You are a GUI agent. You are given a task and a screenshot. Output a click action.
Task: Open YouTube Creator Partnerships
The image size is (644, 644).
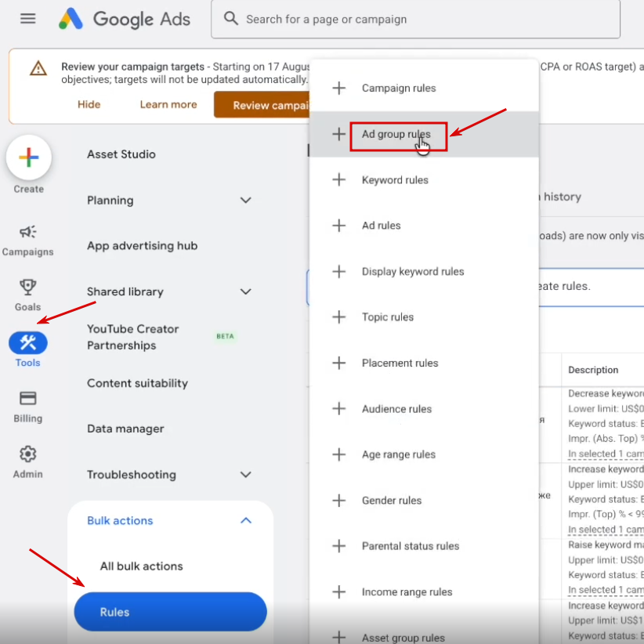[132, 337]
